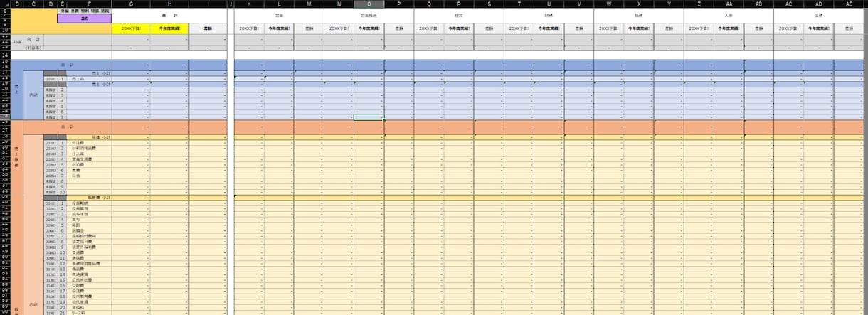868x315 pixels.
Task: Select column F header
Action: 89,4
